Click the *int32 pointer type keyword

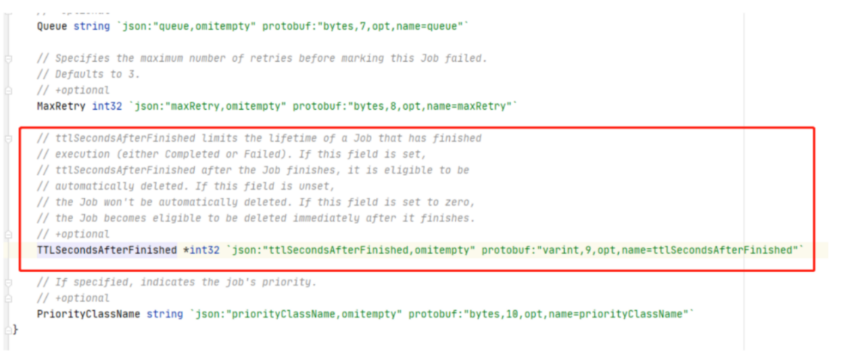201,250
